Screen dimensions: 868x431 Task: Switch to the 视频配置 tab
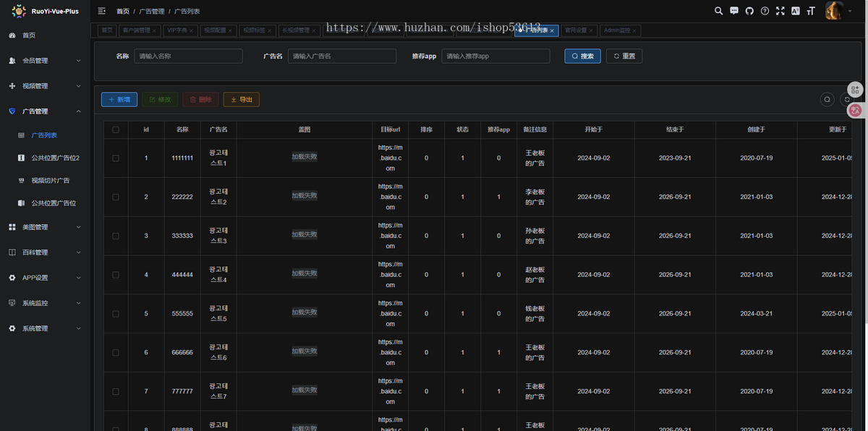[218, 30]
